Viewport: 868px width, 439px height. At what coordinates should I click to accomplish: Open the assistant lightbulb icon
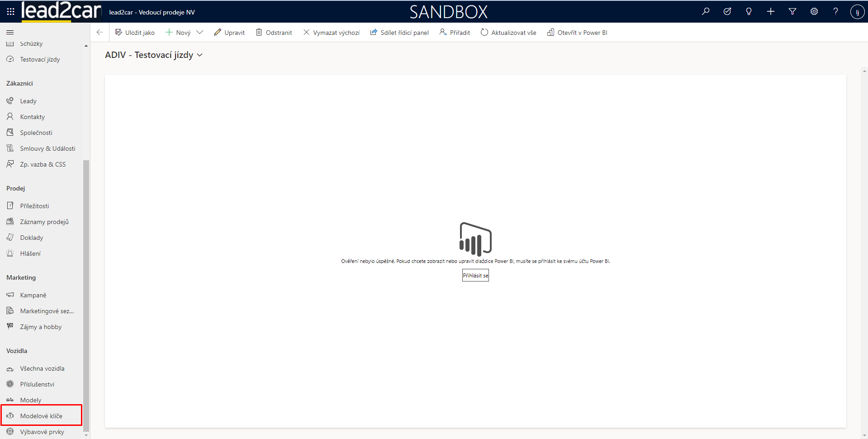(749, 12)
